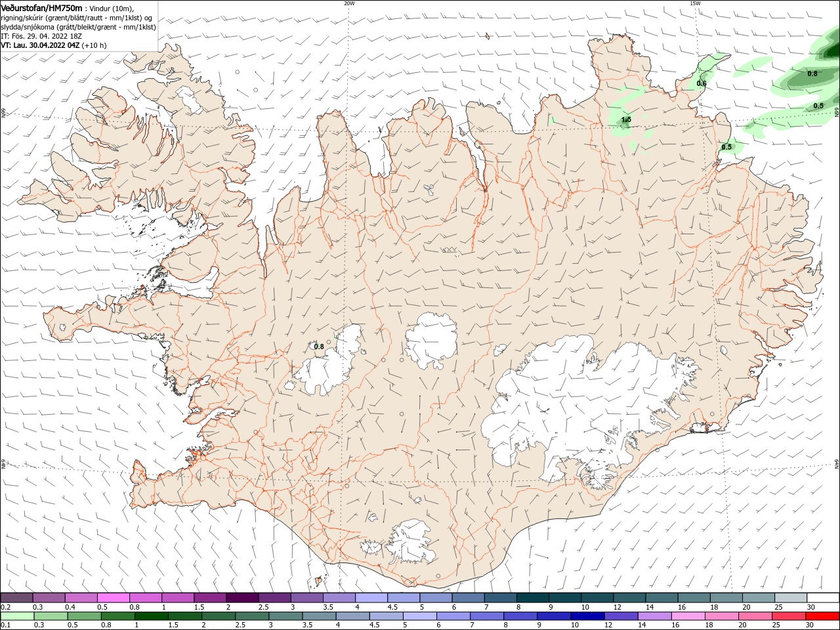
Task: Click the initial time line 'IT: Fös. 29. 04. 2022 18Z'
Action: [x=41, y=36]
